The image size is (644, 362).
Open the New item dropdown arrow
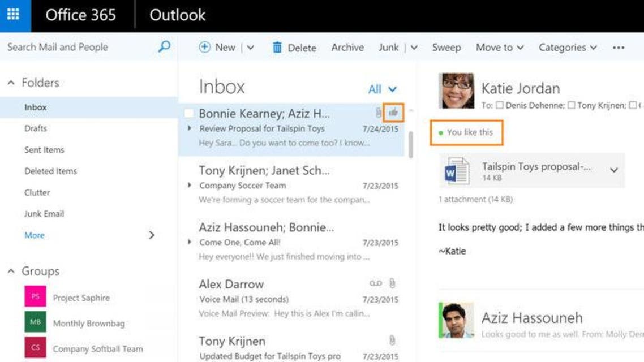(251, 48)
